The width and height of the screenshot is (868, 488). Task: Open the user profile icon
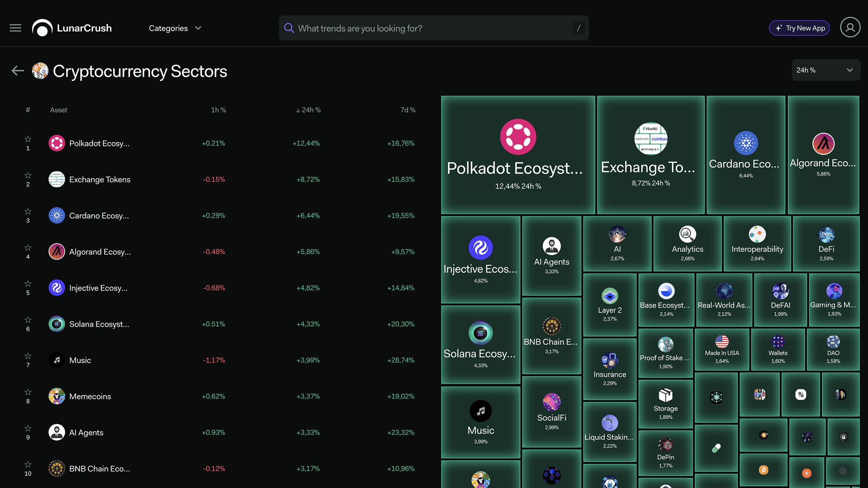pyautogui.click(x=850, y=27)
